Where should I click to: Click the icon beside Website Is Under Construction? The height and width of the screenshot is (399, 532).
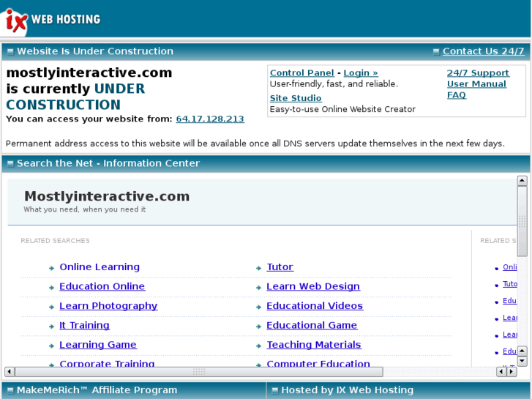click(x=10, y=52)
